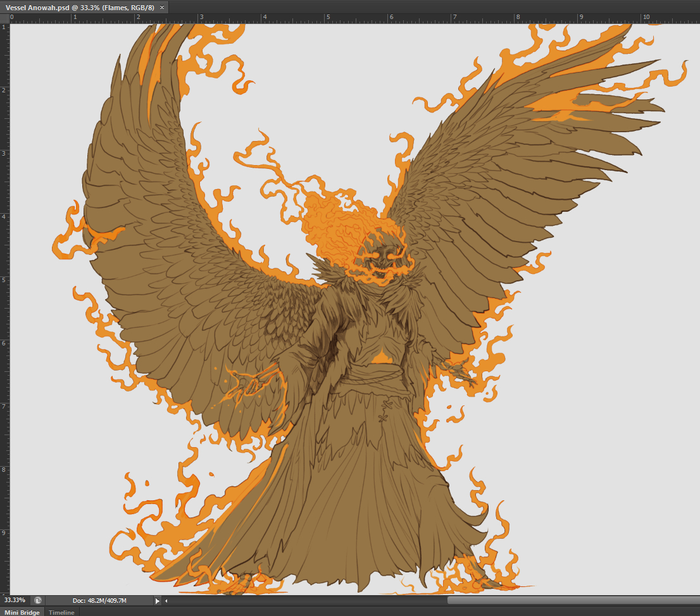Select the Vessel Anowah.psd document tab
700x616 pixels.
(79, 7)
